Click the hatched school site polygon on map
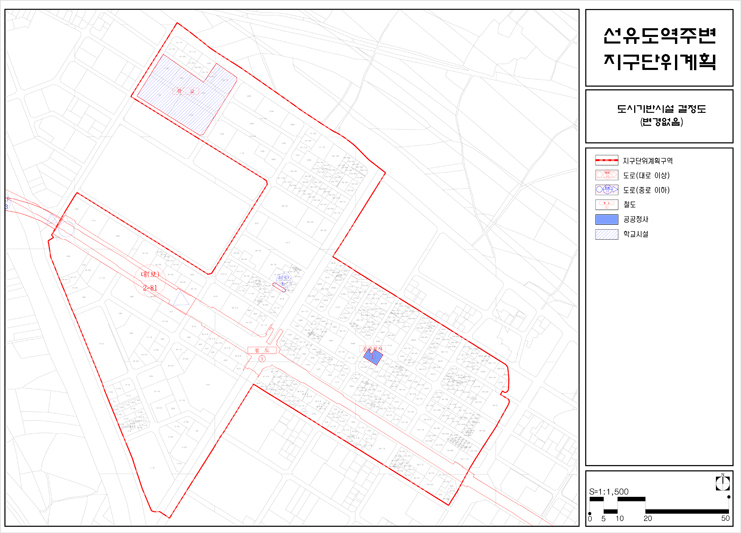 tap(187, 94)
